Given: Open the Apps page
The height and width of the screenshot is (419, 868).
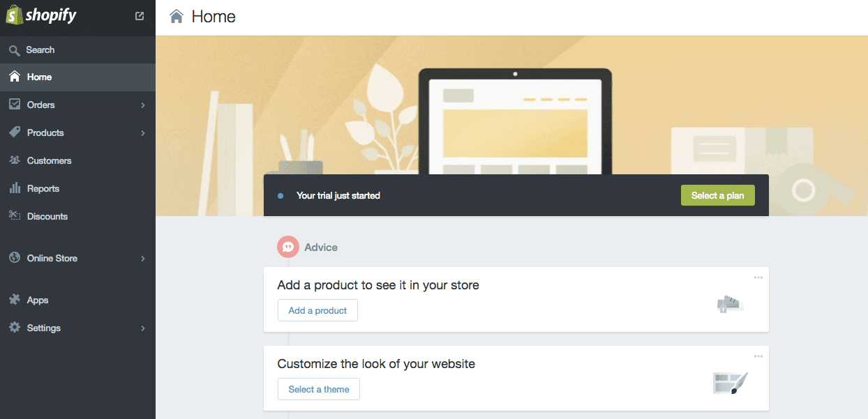Looking at the screenshot, I should coord(77,300).
